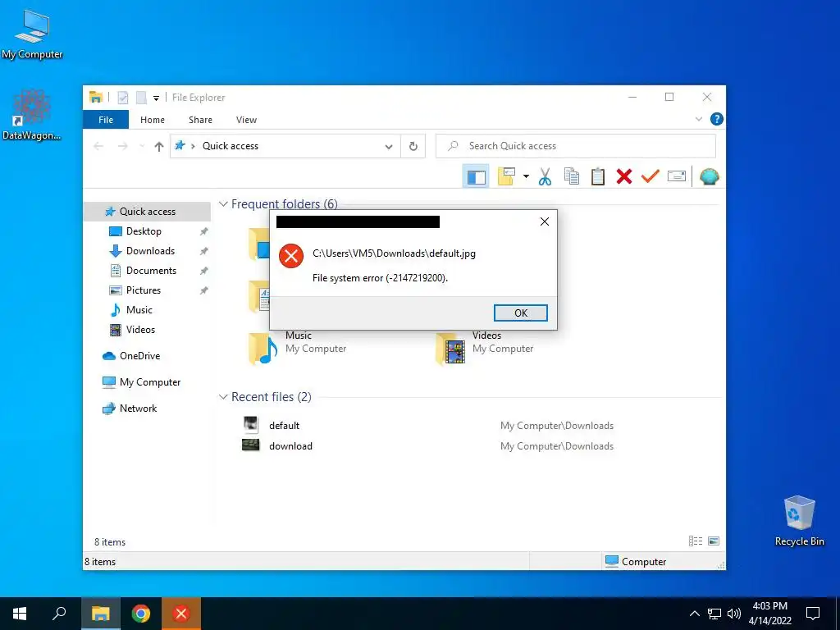This screenshot has height=630, width=840.
Task: Select the default recent file
Action: click(x=284, y=426)
